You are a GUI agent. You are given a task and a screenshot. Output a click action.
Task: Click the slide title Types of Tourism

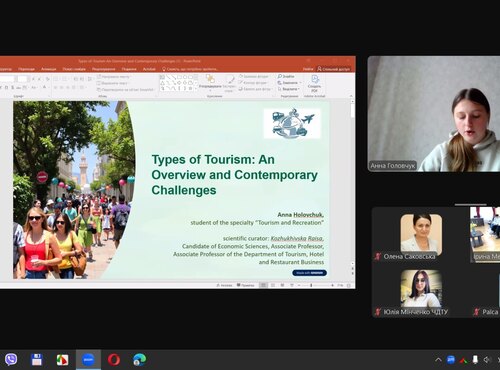coord(234,175)
